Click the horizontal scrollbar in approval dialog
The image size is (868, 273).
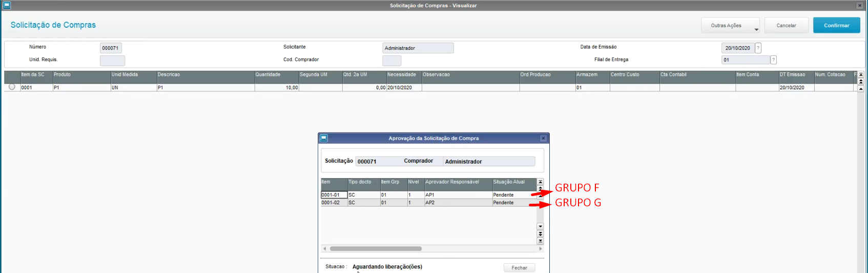pyautogui.click(x=376, y=248)
